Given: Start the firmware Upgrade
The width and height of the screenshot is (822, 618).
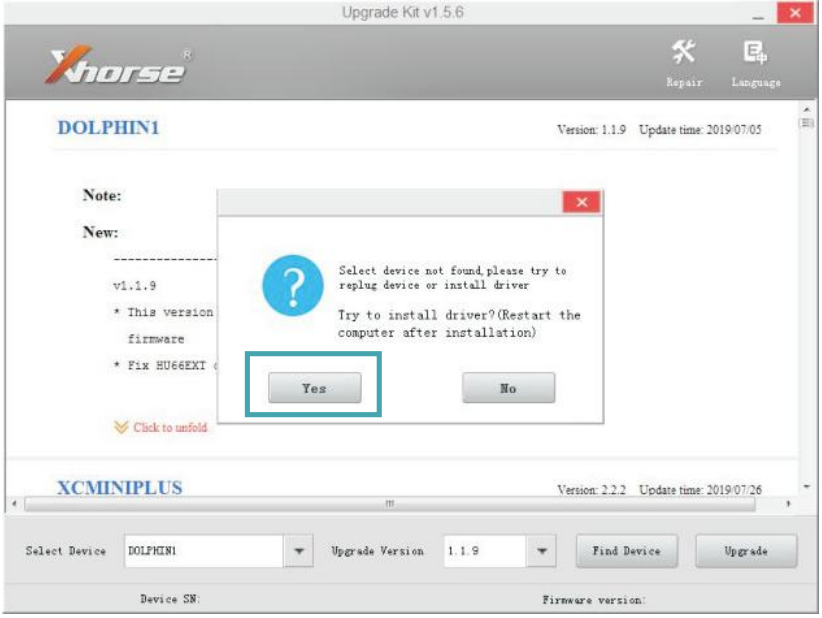Looking at the screenshot, I should coord(746,551).
